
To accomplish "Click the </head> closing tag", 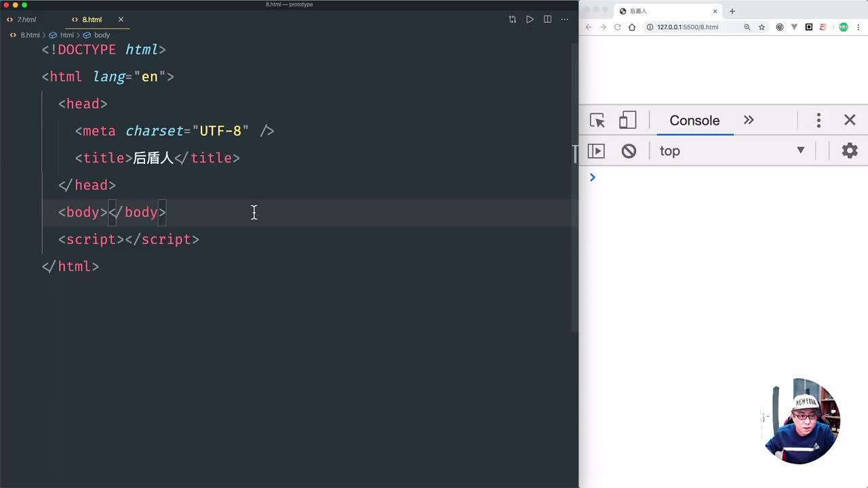I will point(87,185).
